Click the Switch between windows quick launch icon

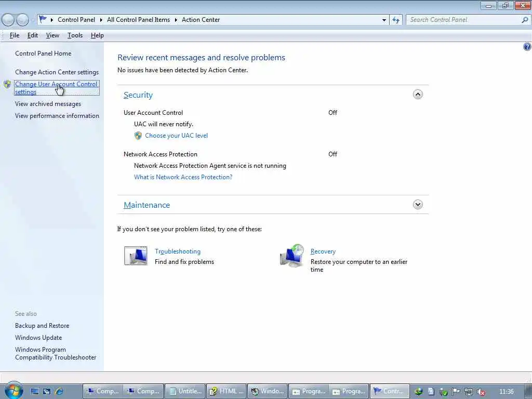coord(47,391)
